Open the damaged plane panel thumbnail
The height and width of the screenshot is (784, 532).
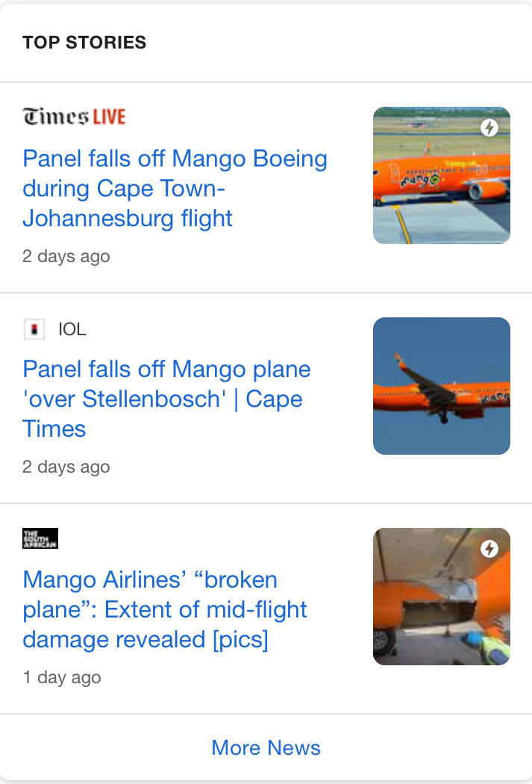(x=442, y=597)
